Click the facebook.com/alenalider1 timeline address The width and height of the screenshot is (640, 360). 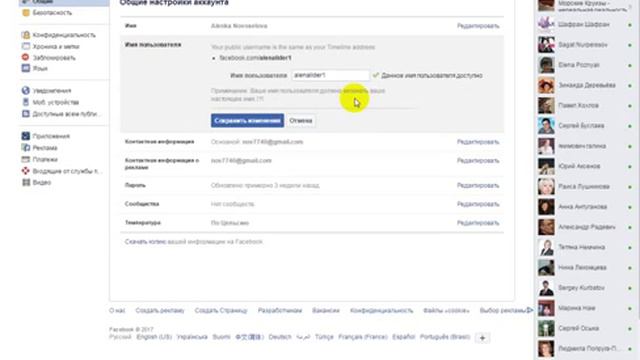coord(256,58)
